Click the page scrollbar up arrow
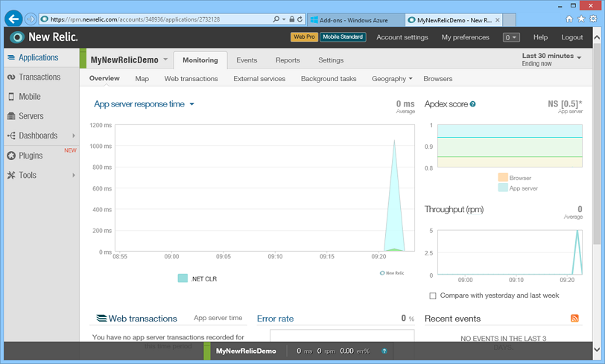Viewport: 605px width, 364px height. [x=597, y=37]
